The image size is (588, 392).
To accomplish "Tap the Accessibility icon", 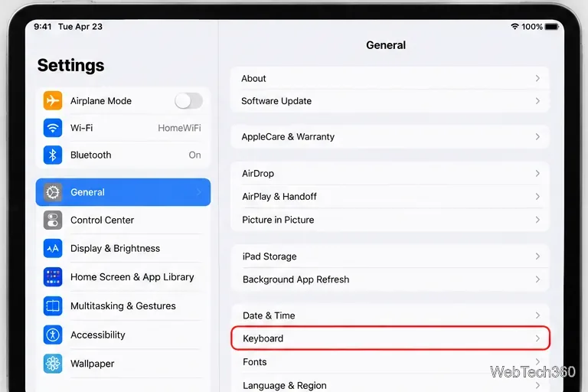I will point(53,335).
